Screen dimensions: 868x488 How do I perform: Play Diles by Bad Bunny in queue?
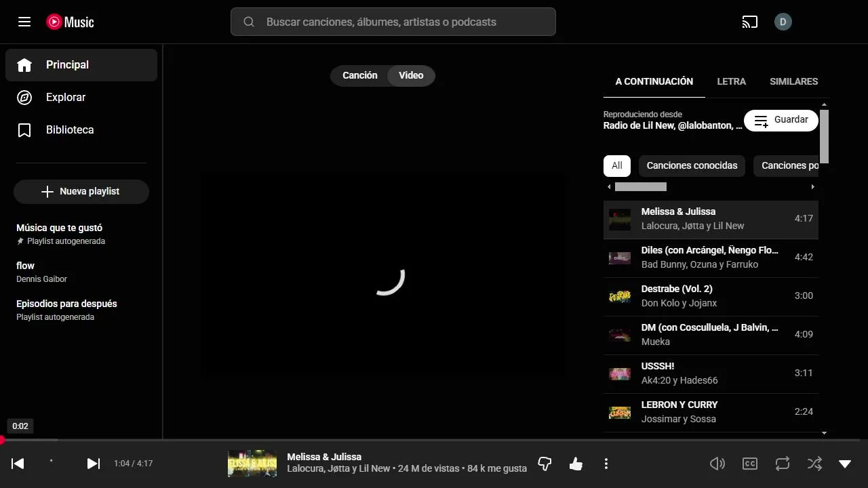(711, 258)
